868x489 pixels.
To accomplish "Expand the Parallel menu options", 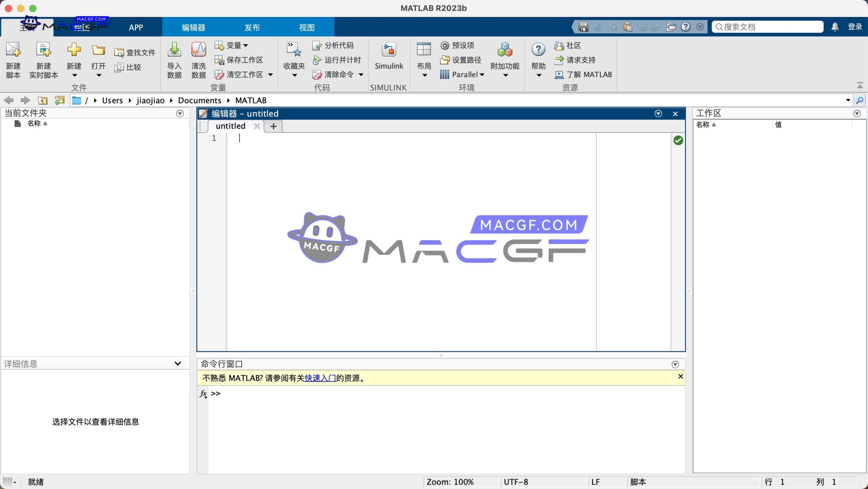I will click(482, 75).
